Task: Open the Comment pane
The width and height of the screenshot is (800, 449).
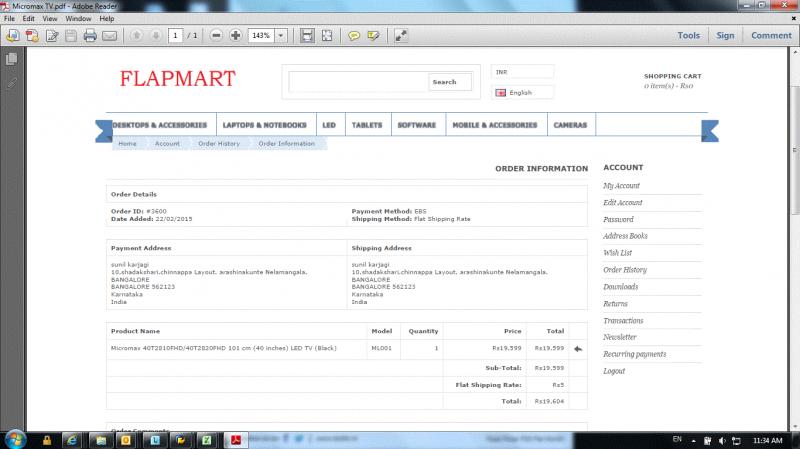Action: point(771,35)
